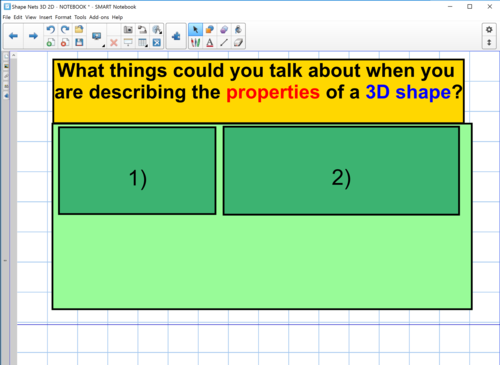Open the Attachments paperclip side tab
Screen dimensions: 500x365
coord(6,76)
